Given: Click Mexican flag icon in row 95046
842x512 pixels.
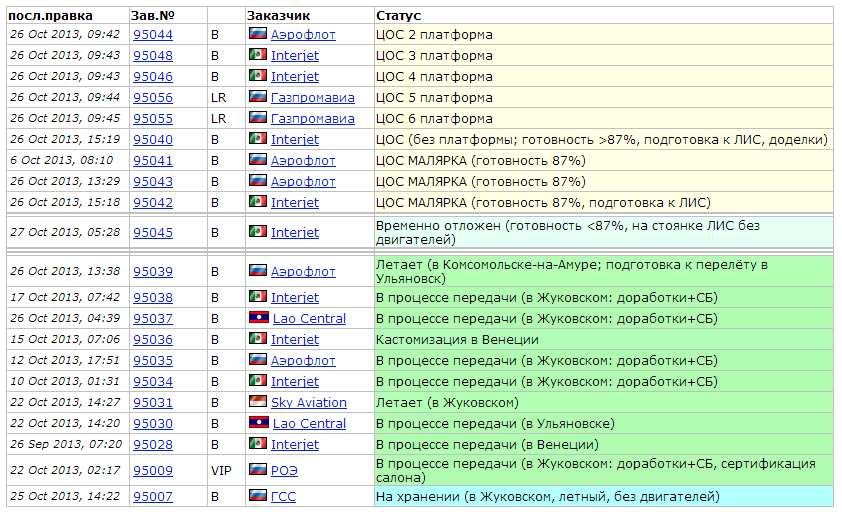Looking at the screenshot, I should point(258,75).
